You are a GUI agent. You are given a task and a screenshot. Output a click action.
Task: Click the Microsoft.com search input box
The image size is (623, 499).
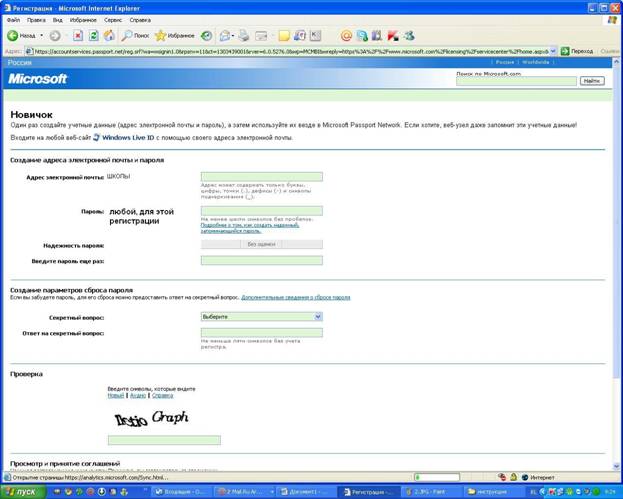click(516, 81)
